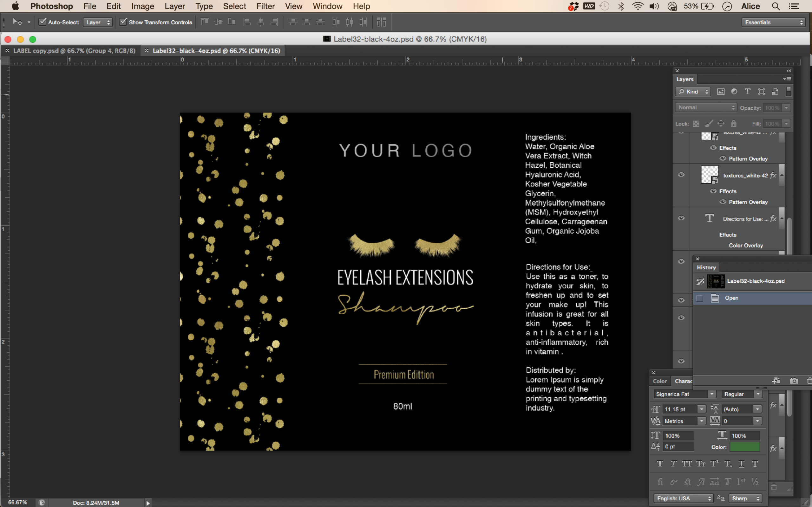
Task: Switch to LABEL copy.psd document tab
Action: (74, 51)
